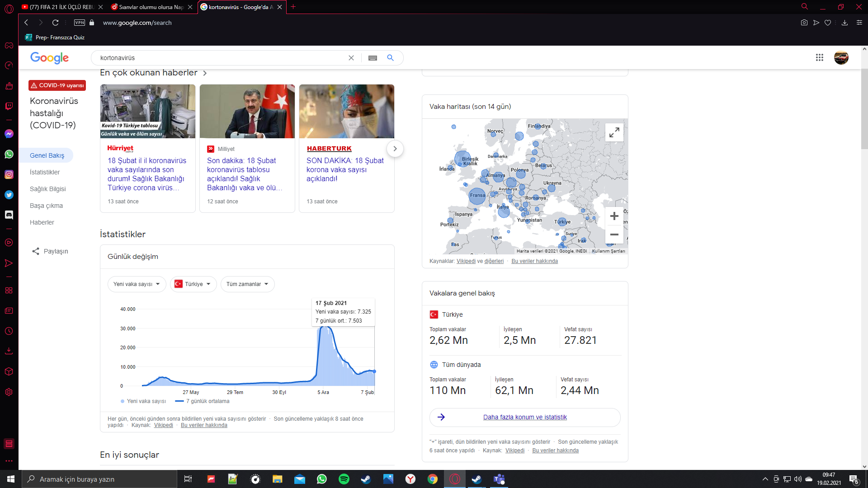Screen dimensions: 868x488
Task: Click the page vertical scrollbar
Action: (864, 108)
